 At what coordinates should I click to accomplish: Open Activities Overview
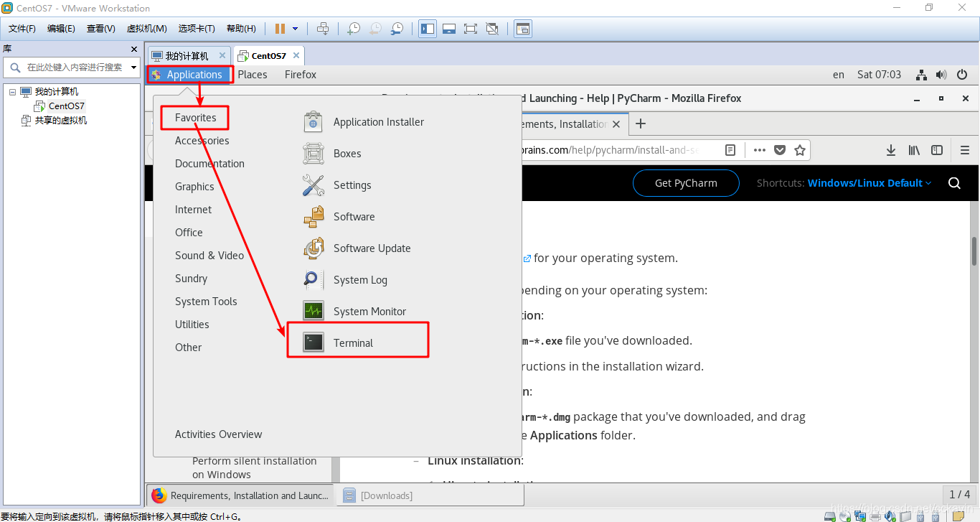pyautogui.click(x=218, y=434)
